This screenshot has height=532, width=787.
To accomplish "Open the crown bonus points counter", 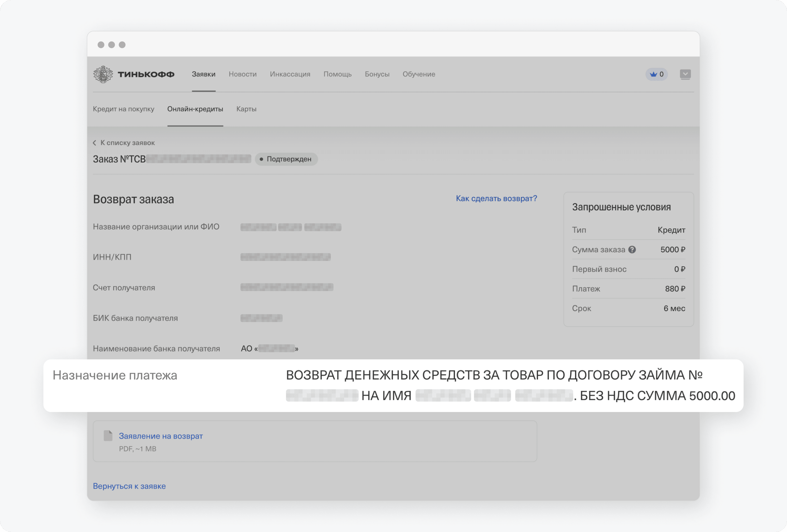I will [x=656, y=74].
